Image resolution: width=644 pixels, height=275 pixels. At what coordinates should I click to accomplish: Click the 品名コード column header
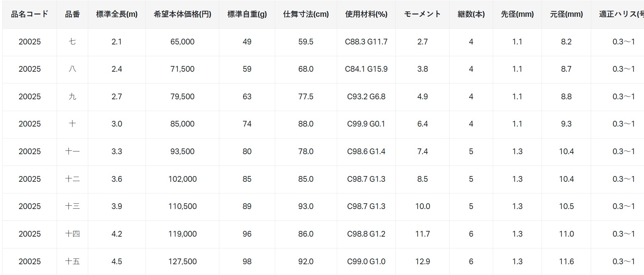pos(30,14)
